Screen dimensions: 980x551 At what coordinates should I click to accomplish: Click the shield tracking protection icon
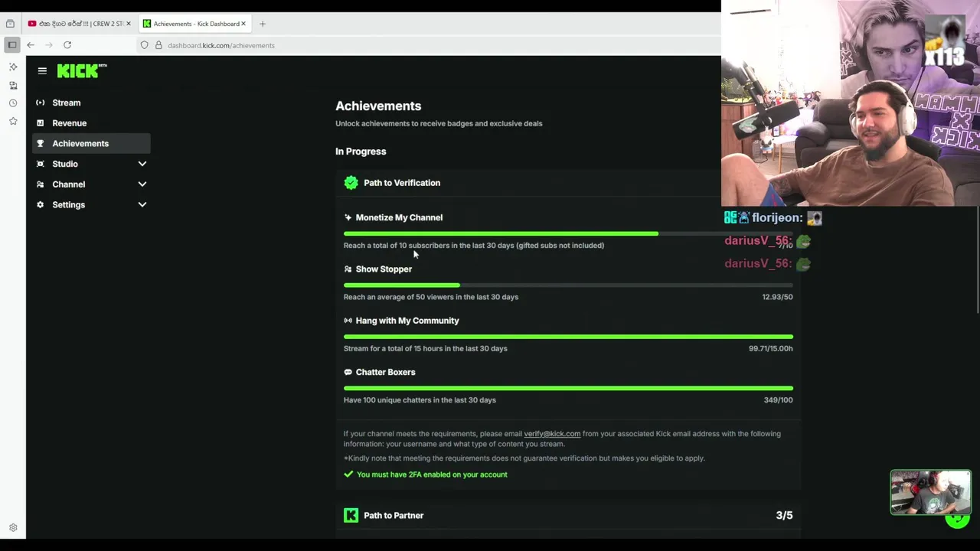point(144,45)
